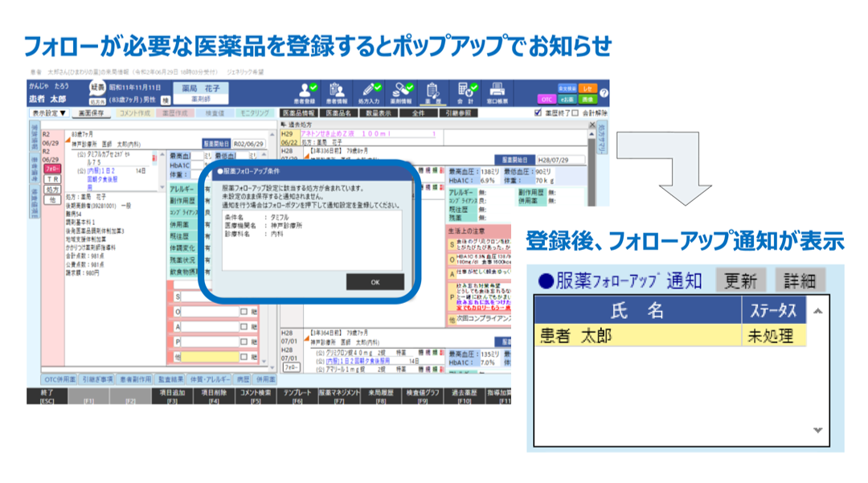The height and width of the screenshot is (483, 868).
Task: Click the 全件 button
Action: 418,113
